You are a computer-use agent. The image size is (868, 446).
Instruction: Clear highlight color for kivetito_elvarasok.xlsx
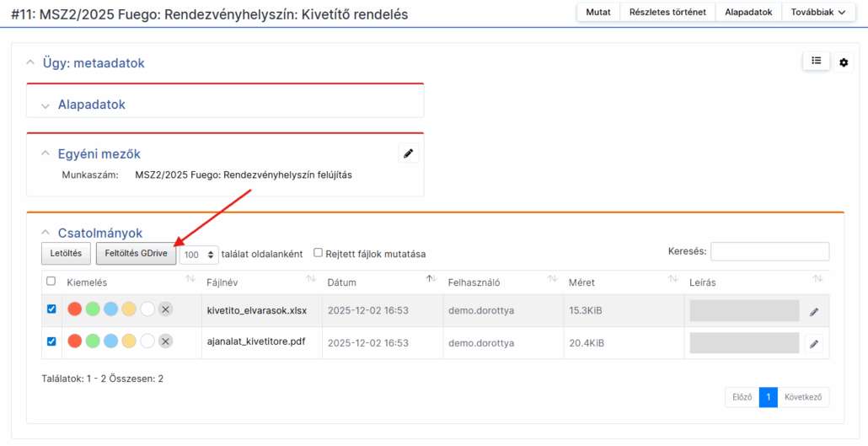(166, 309)
